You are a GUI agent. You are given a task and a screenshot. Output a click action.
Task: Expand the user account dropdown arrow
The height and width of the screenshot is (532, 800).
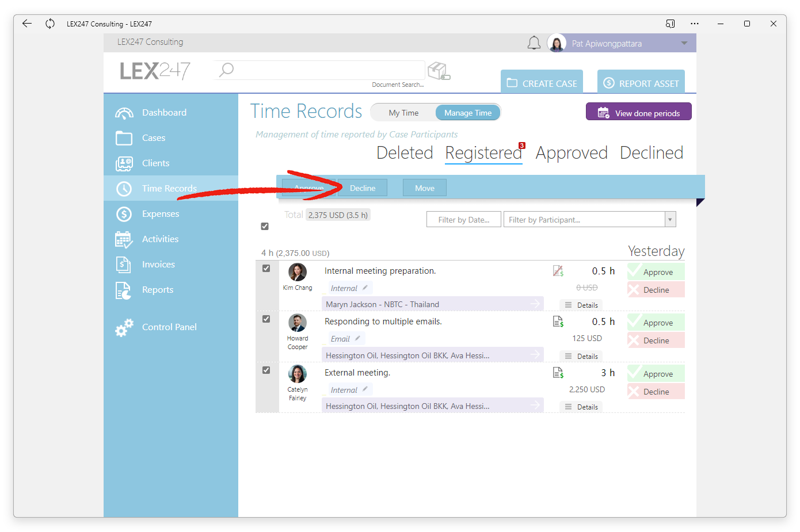click(684, 43)
